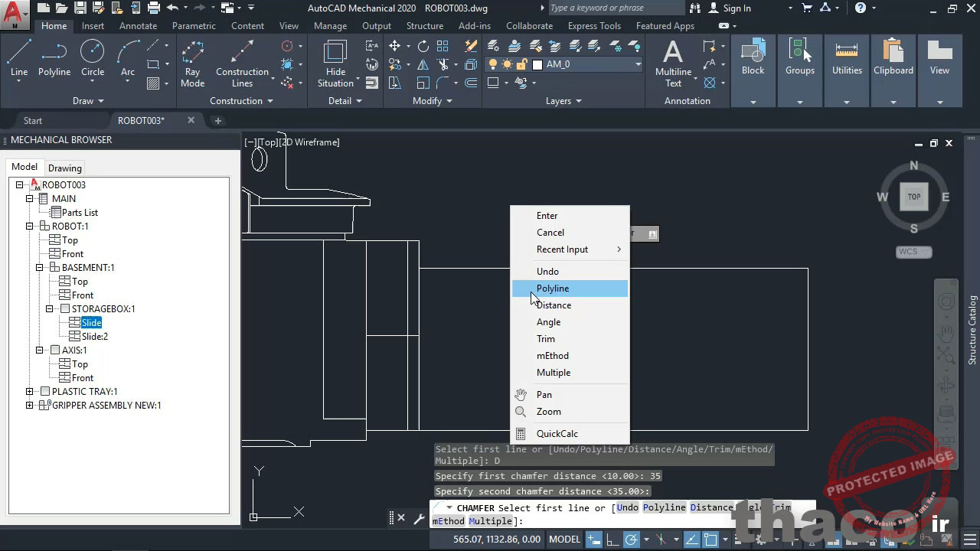This screenshot has height=551, width=980.
Task: Click the Multiline Text tool
Action: click(x=673, y=64)
